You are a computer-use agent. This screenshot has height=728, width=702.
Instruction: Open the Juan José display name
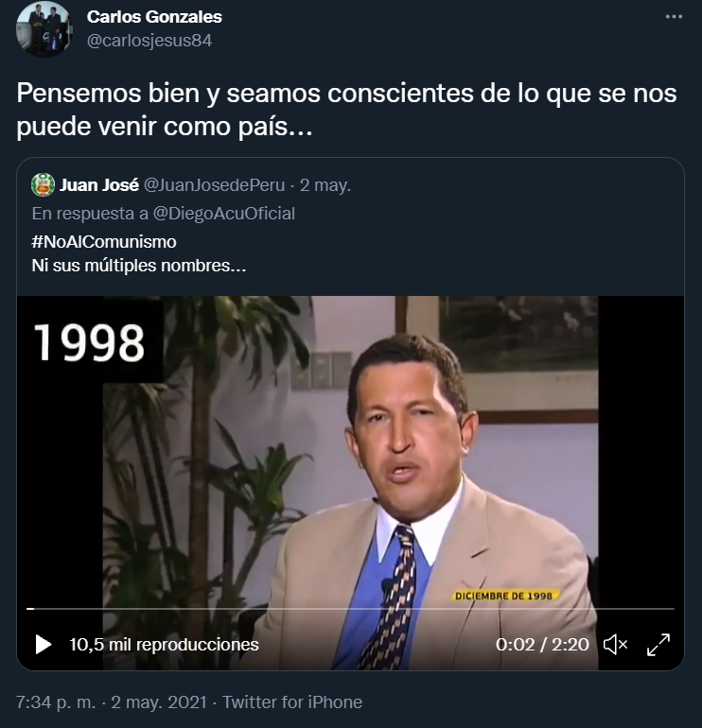(x=99, y=184)
